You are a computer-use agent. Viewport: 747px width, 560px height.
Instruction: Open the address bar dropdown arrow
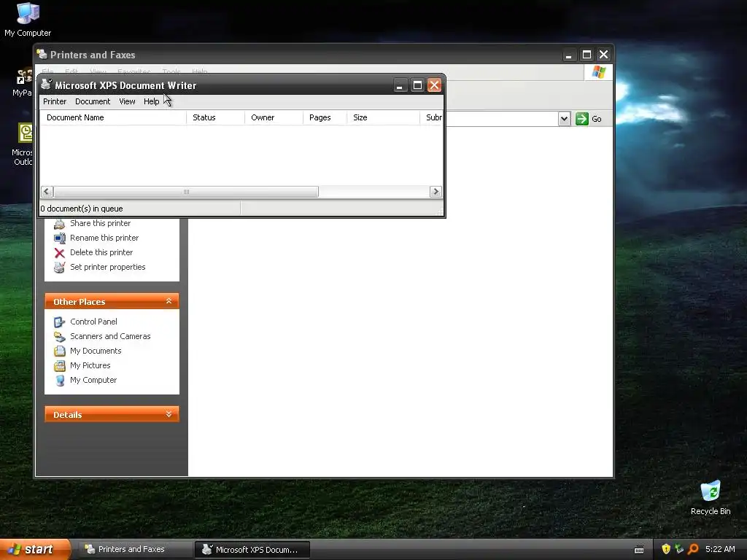tap(564, 119)
